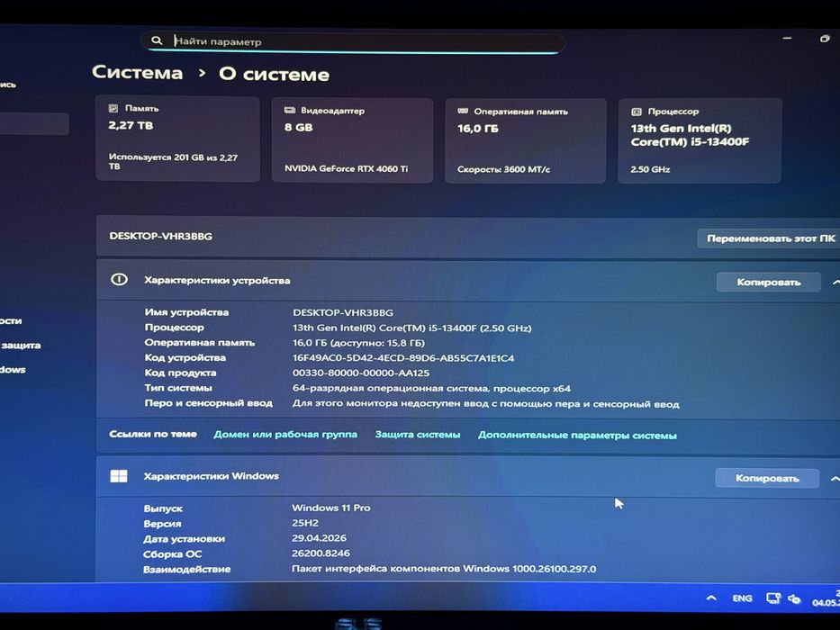The height and width of the screenshot is (630, 840).
Task: Click "Используется 201 GB из 2,27 ТВ" text
Action: point(173,161)
